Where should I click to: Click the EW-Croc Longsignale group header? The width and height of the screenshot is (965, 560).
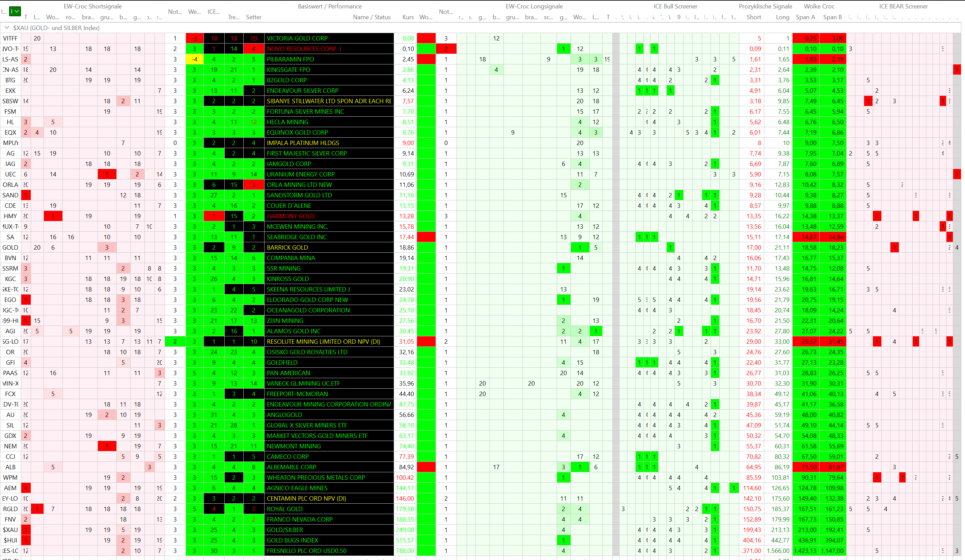[x=534, y=6]
